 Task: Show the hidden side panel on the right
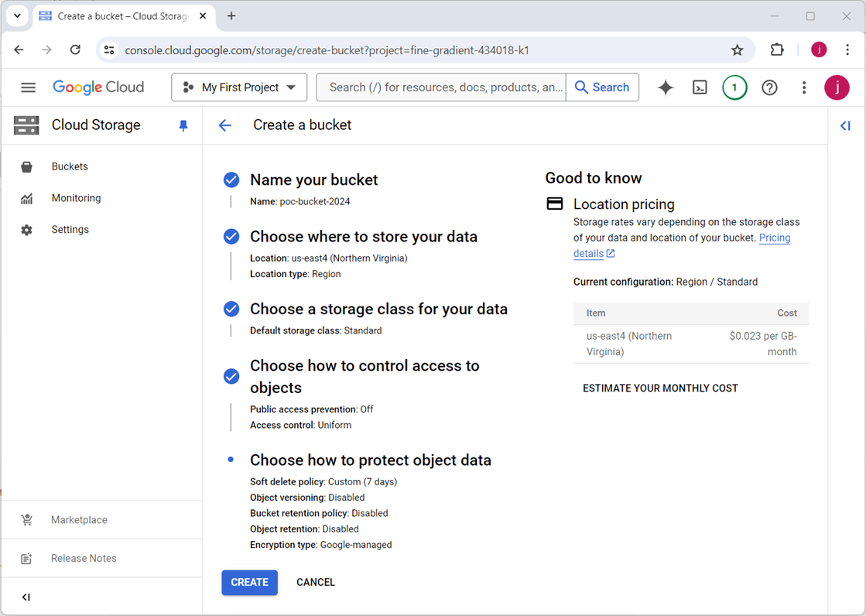click(x=845, y=125)
